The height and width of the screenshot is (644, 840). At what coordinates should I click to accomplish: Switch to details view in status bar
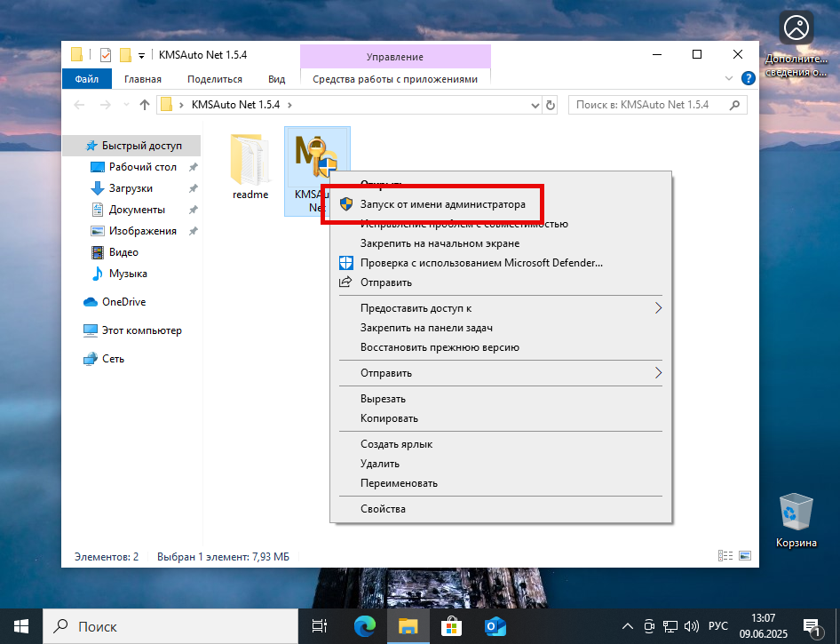pos(725,555)
